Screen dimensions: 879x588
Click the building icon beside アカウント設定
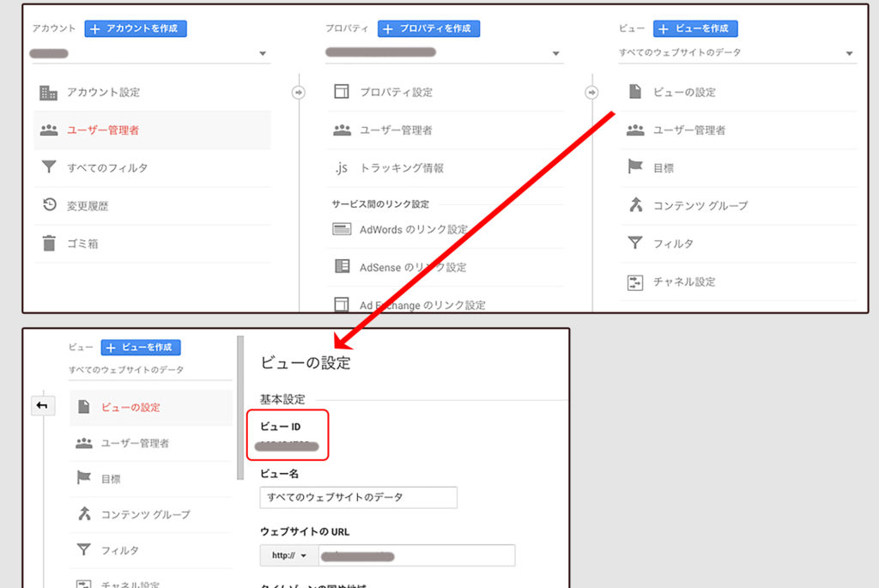49,93
